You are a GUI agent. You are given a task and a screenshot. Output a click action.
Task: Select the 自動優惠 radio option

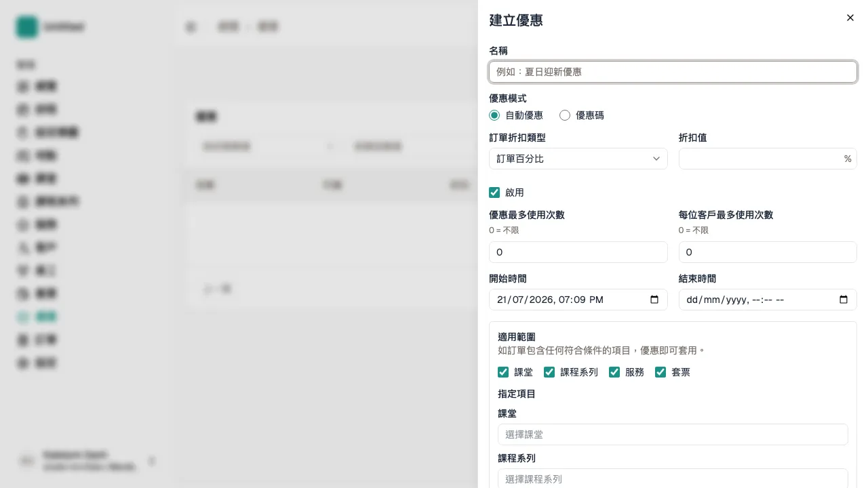coord(494,115)
